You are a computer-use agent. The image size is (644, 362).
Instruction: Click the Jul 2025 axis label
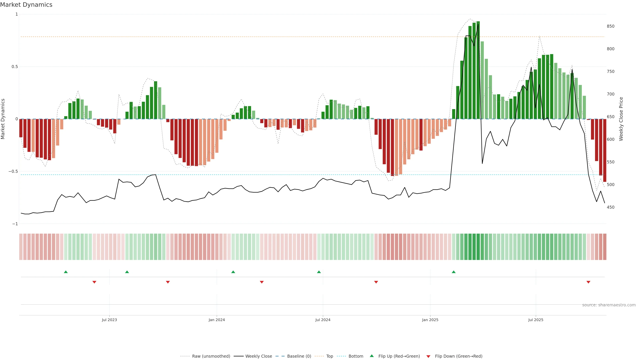click(x=535, y=320)
